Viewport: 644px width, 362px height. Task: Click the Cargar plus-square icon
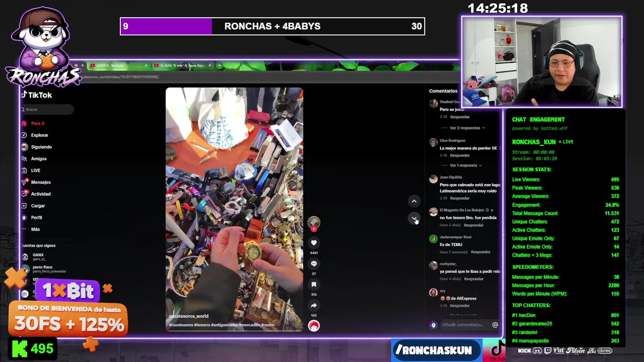coord(24,206)
